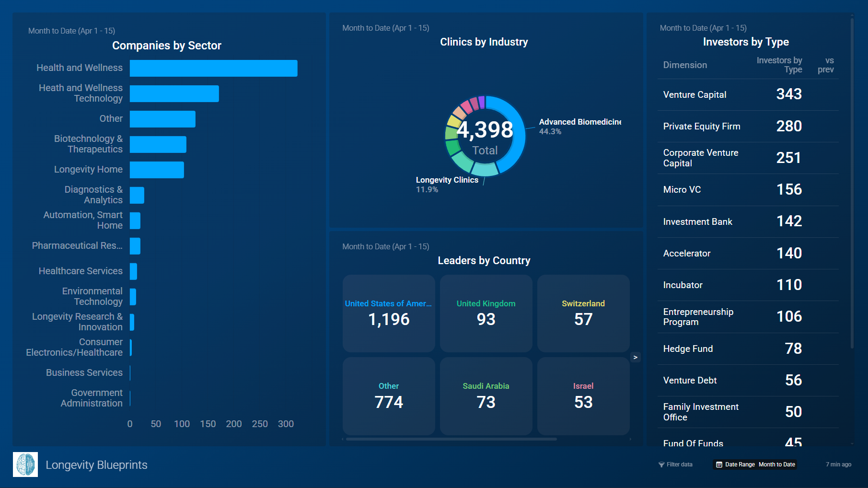868x488 pixels.
Task: Click the left arrow of the horizontal scrollbar
Action: click(x=343, y=439)
